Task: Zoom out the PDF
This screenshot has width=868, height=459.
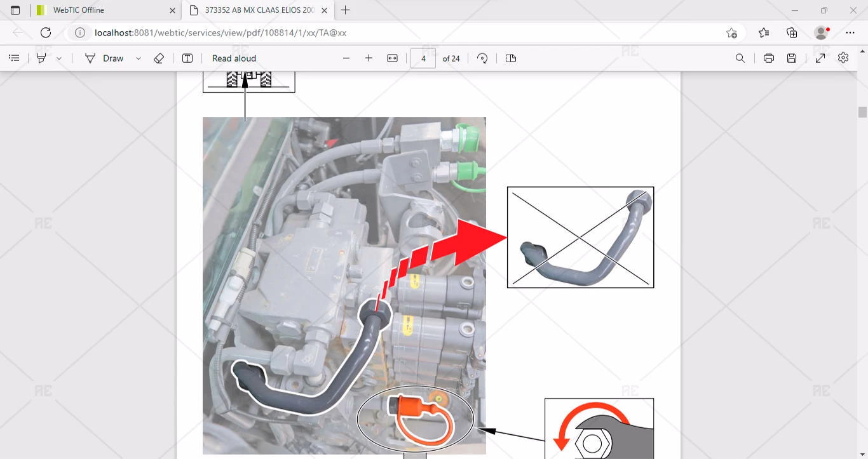Action: pos(346,58)
